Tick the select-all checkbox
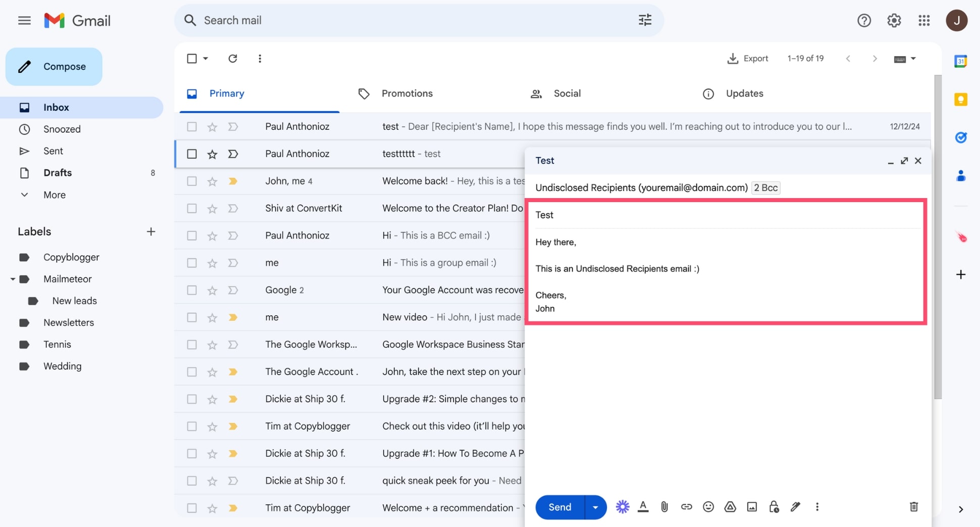 192,59
